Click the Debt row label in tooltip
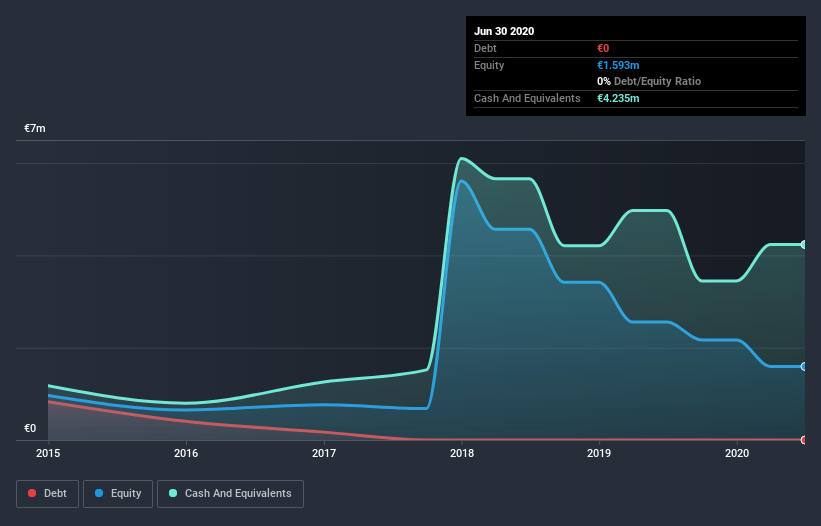 coord(485,48)
